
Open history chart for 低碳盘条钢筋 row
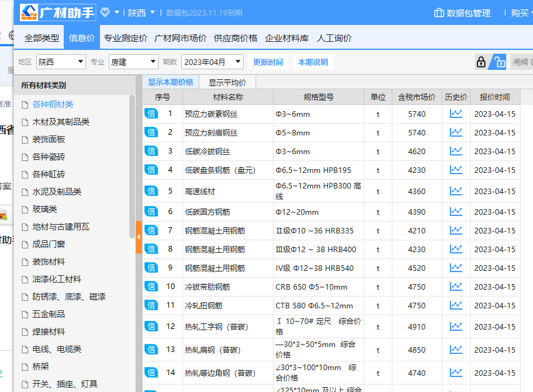point(456,170)
